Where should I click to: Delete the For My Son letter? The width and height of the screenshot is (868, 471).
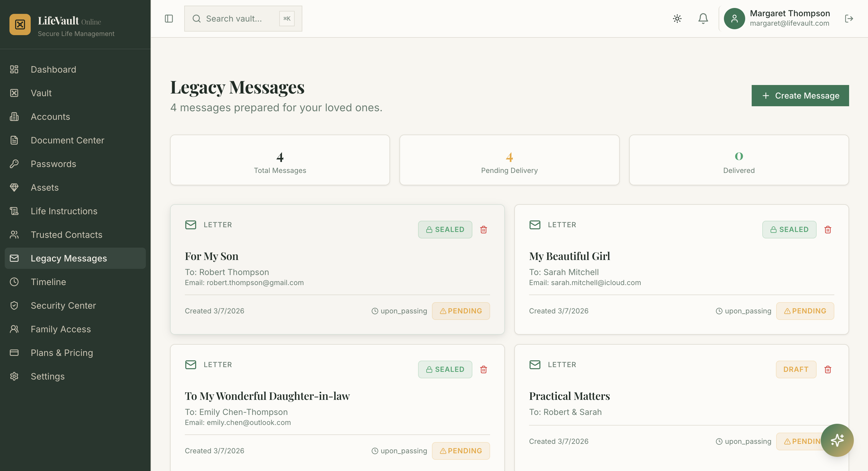point(484,230)
